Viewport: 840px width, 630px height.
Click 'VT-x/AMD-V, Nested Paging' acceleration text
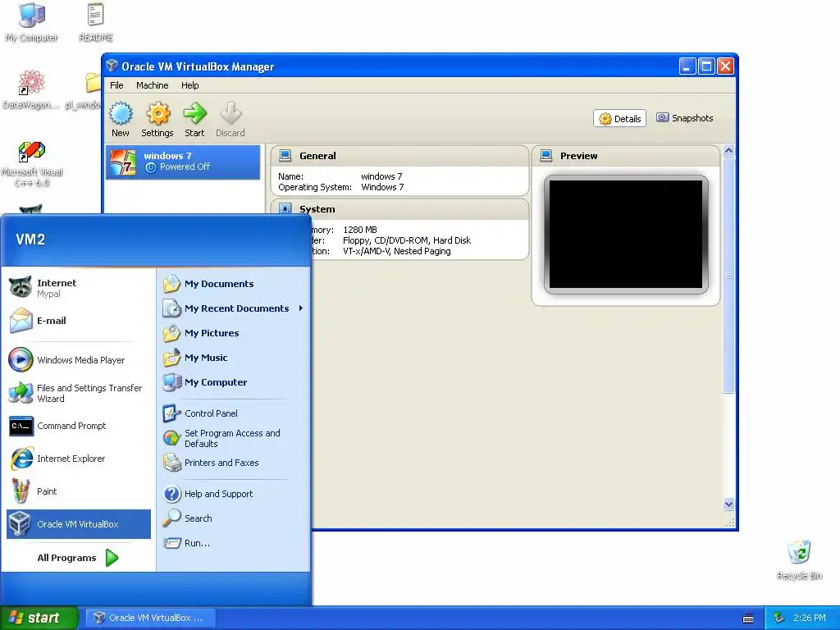point(396,251)
